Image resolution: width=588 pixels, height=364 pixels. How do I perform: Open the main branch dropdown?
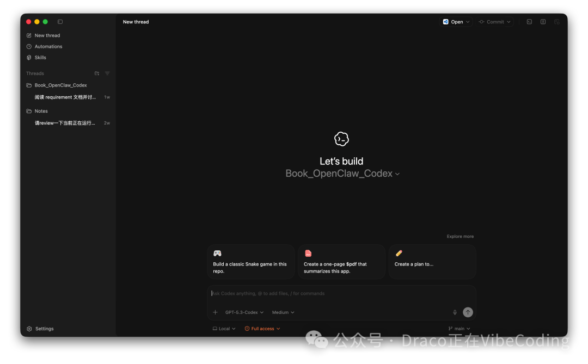click(459, 328)
